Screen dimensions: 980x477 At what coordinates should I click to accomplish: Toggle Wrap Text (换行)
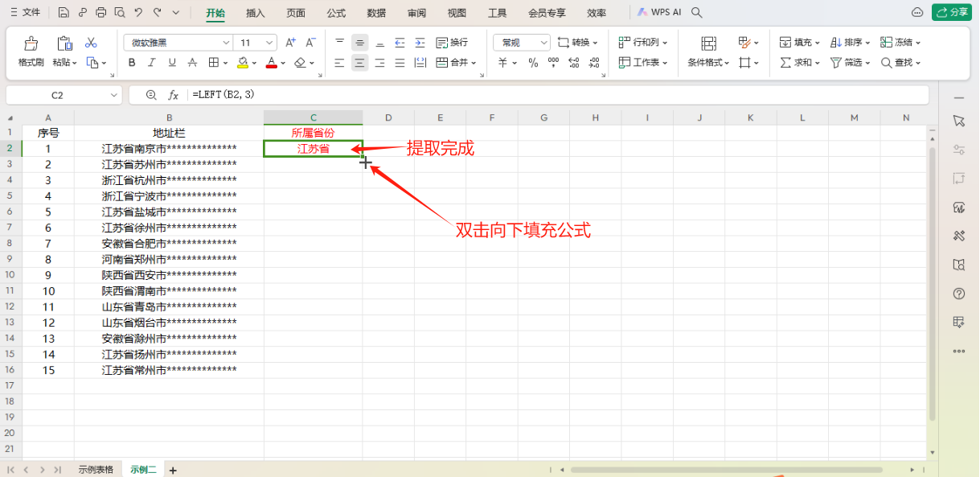[x=452, y=43]
